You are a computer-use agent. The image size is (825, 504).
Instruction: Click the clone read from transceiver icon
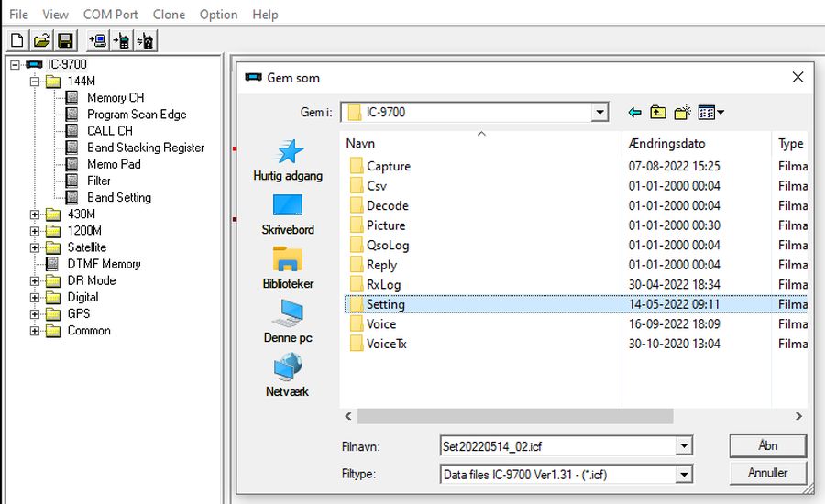[x=146, y=40]
